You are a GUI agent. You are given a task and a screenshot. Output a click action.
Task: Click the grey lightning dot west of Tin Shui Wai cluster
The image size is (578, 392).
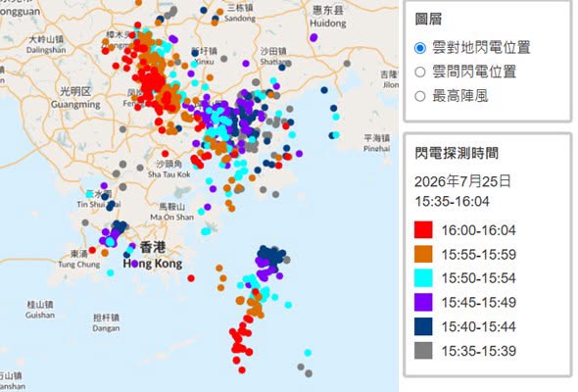pyautogui.click(x=85, y=222)
